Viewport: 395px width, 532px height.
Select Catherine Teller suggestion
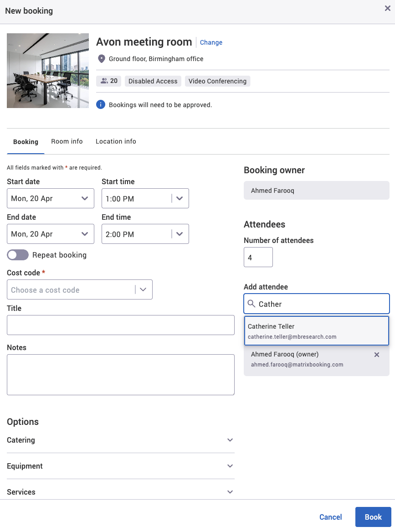(316, 331)
